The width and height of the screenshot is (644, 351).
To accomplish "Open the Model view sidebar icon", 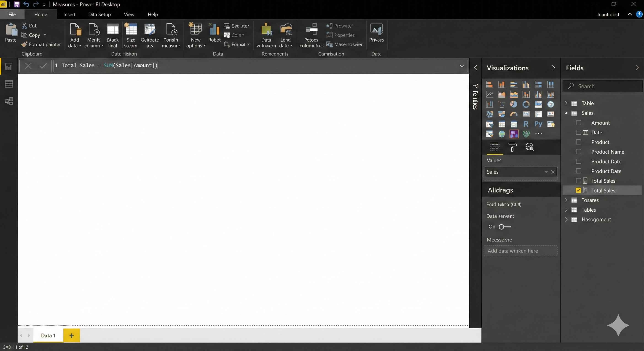I will tap(9, 101).
